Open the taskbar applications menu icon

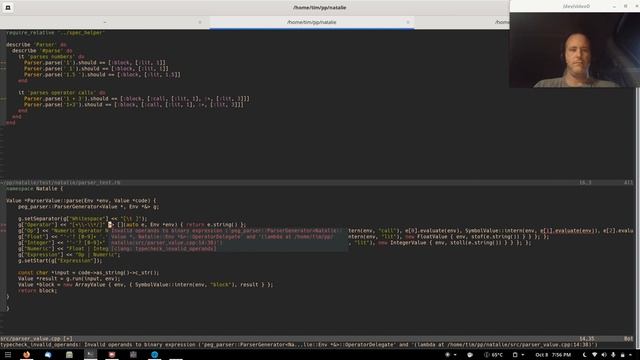point(8,355)
